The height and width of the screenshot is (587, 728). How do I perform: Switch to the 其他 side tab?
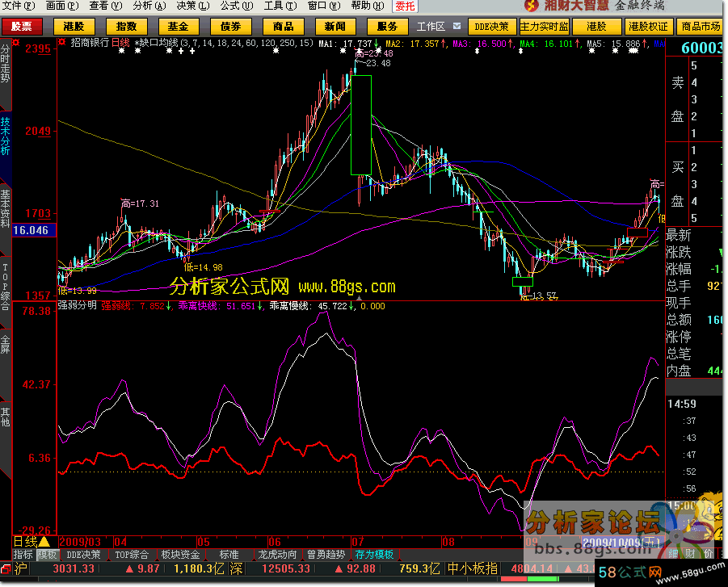5,417
